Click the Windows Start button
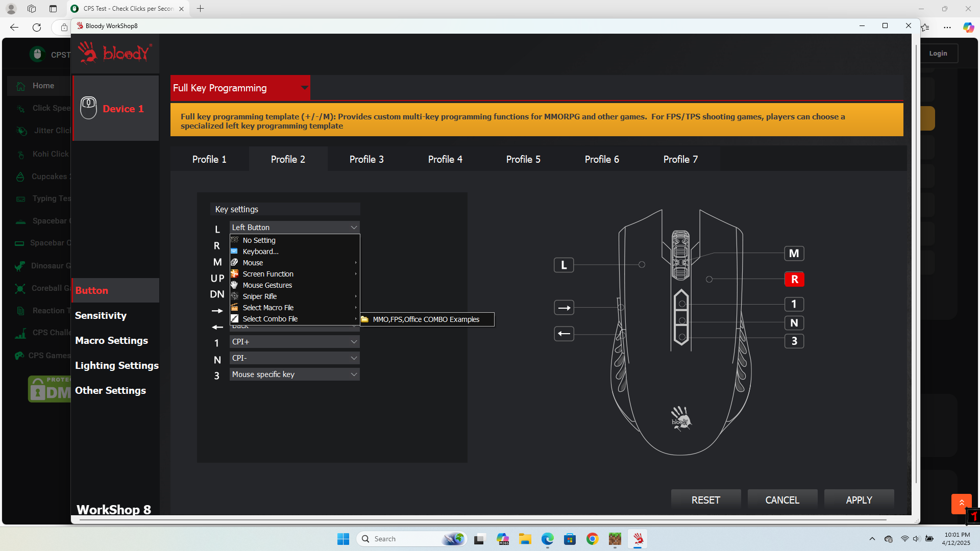The image size is (980, 551). point(343,539)
